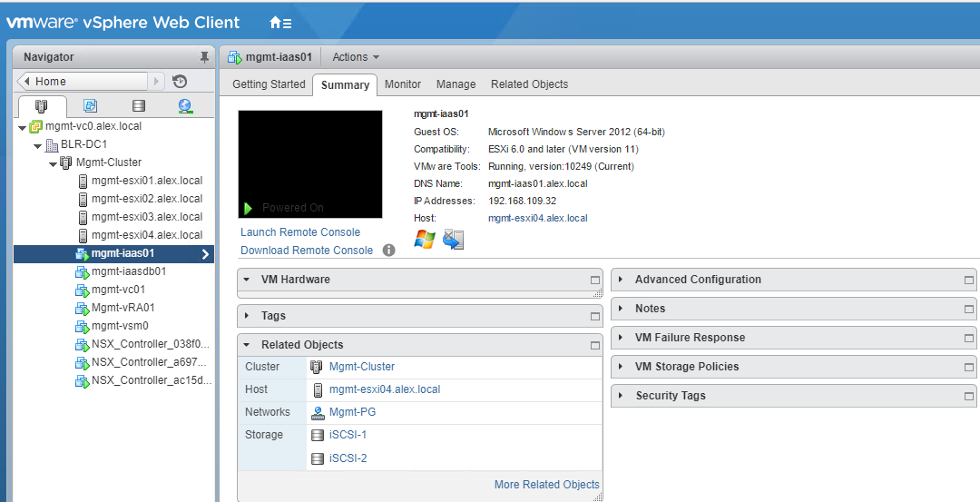This screenshot has width=980, height=502.
Task: Maximize the Security Tags panel
Action: pos(969,396)
